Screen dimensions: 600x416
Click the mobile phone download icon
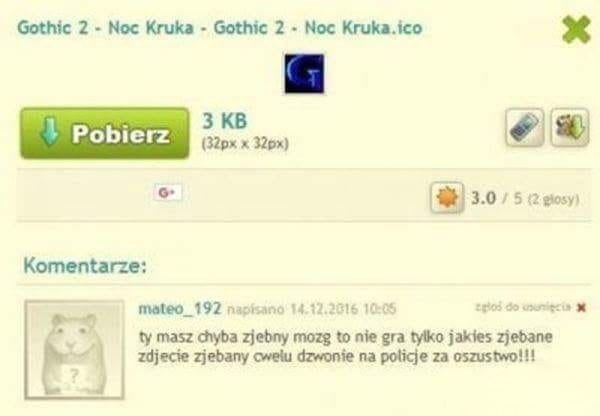click(525, 127)
